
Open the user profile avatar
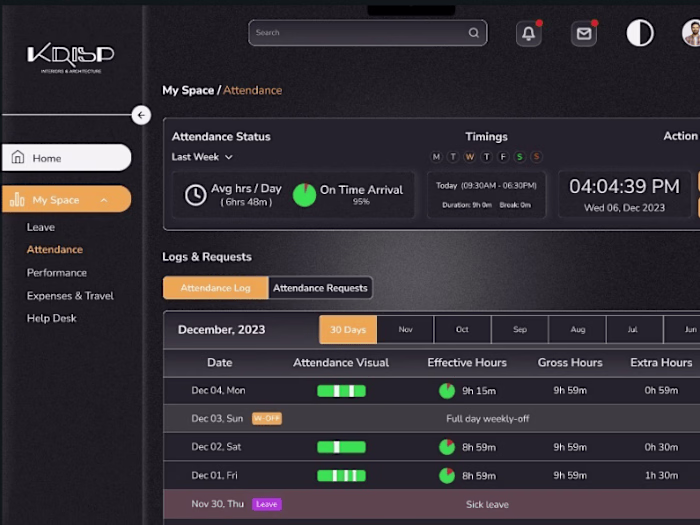(x=691, y=33)
